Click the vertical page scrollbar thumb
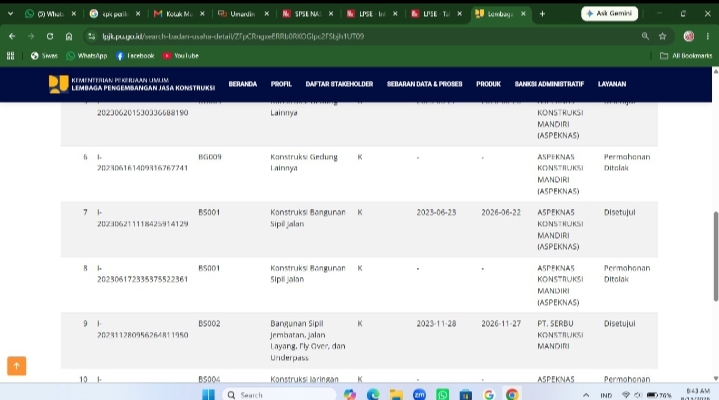719x400 pixels. tap(715, 256)
